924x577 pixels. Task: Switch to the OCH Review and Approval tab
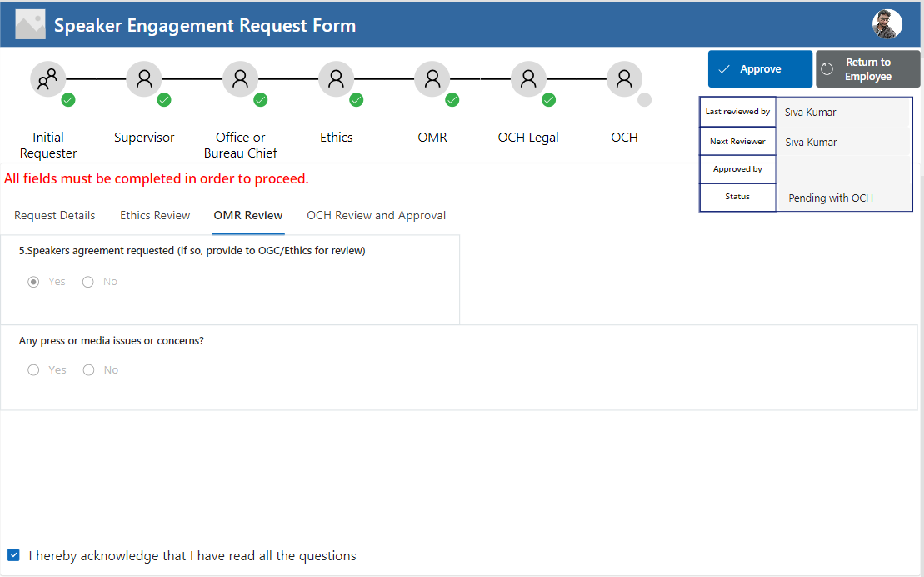376,215
